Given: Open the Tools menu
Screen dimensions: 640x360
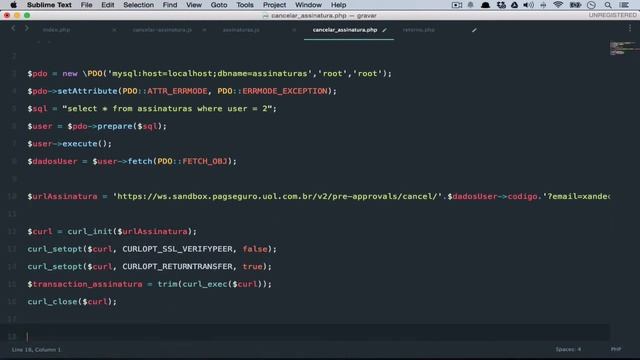Looking at the screenshot, I should click(245, 5).
